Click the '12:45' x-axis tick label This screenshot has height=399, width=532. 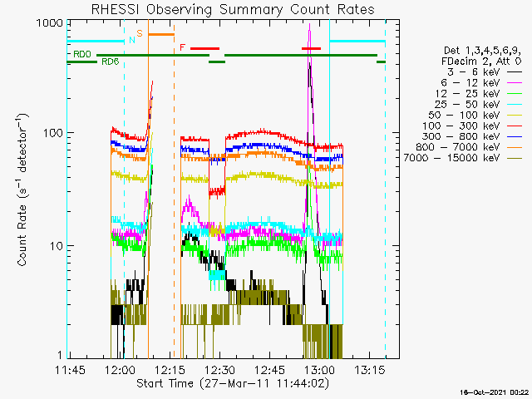(x=269, y=370)
